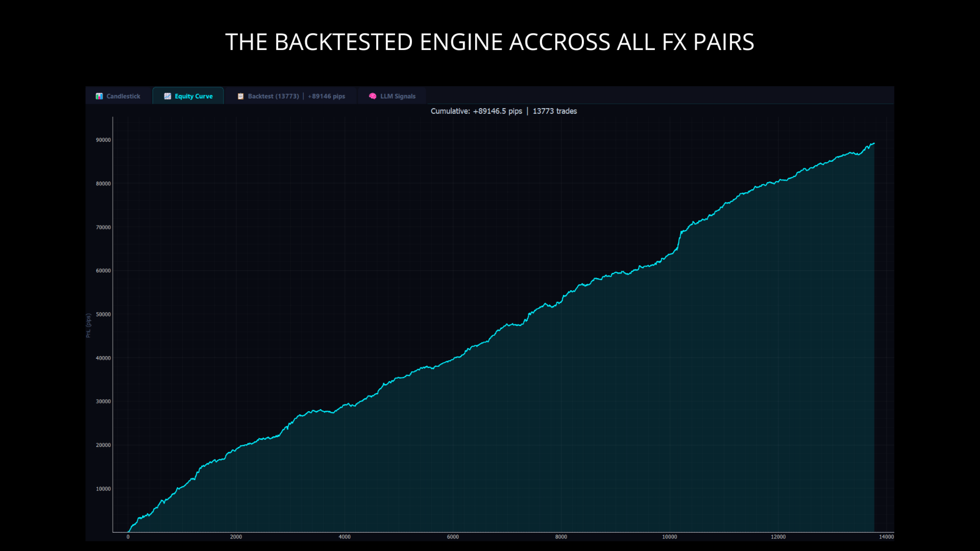This screenshot has width=980, height=551.
Task: Click the slide title about FX pairs
Action: (x=489, y=42)
